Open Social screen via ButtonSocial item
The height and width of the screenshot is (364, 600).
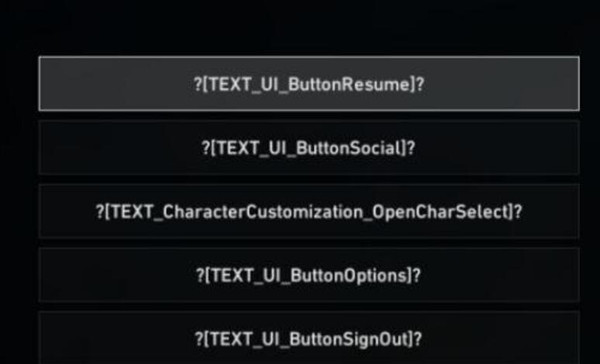click(x=309, y=148)
